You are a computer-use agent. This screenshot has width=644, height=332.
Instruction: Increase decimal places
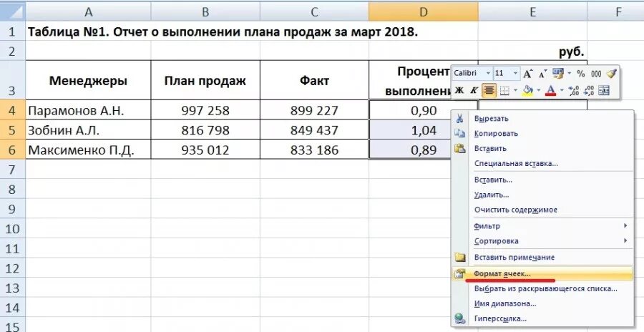tap(574, 90)
